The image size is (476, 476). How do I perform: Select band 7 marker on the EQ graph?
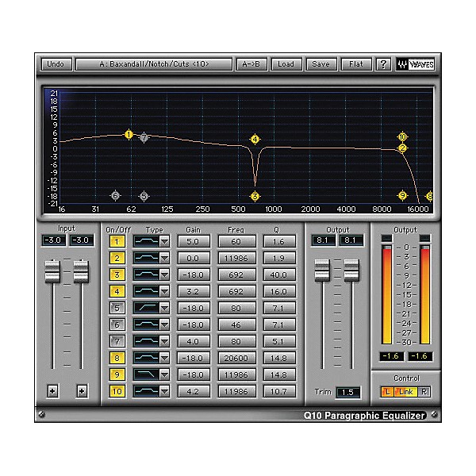coord(144,137)
